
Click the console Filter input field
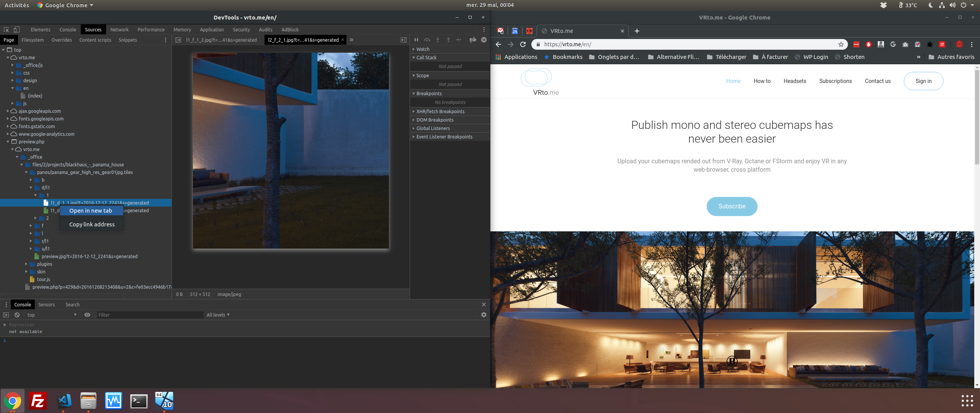pos(149,315)
